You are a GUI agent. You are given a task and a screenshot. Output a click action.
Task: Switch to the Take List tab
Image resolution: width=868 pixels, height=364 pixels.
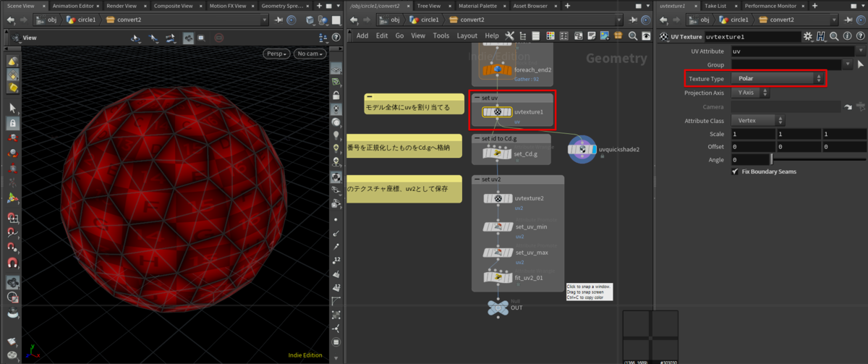click(715, 5)
